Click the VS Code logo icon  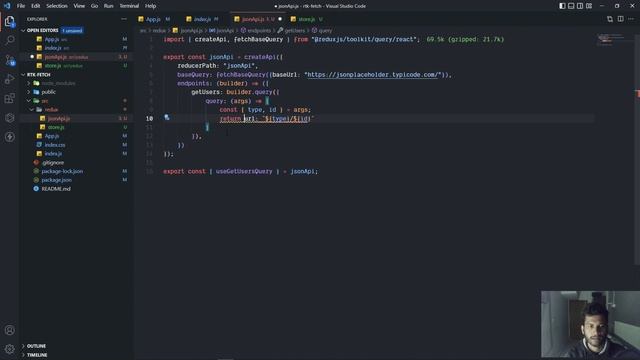pyautogui.click(x=7, y=6)
